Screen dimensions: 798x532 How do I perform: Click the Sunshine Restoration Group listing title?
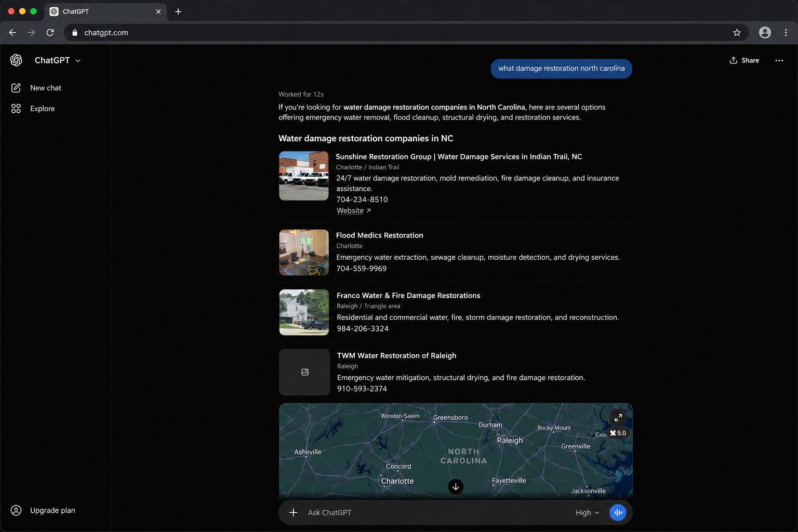(459, 156)
